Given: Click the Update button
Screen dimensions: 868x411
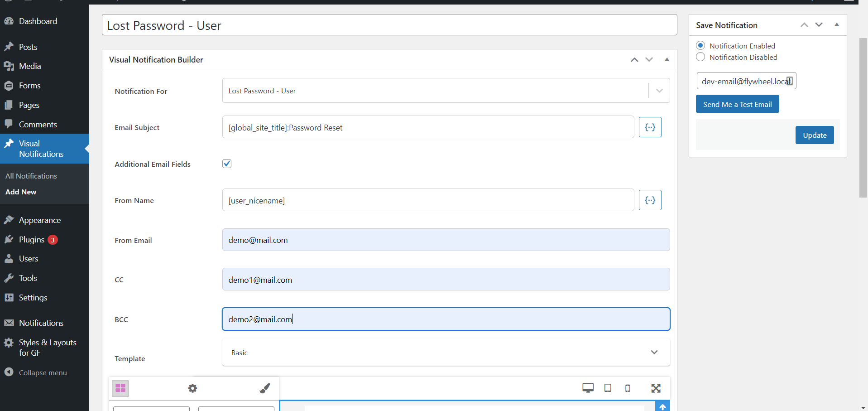Looking at the screenshot, I should pyautogui.click(x=815, y=135).
